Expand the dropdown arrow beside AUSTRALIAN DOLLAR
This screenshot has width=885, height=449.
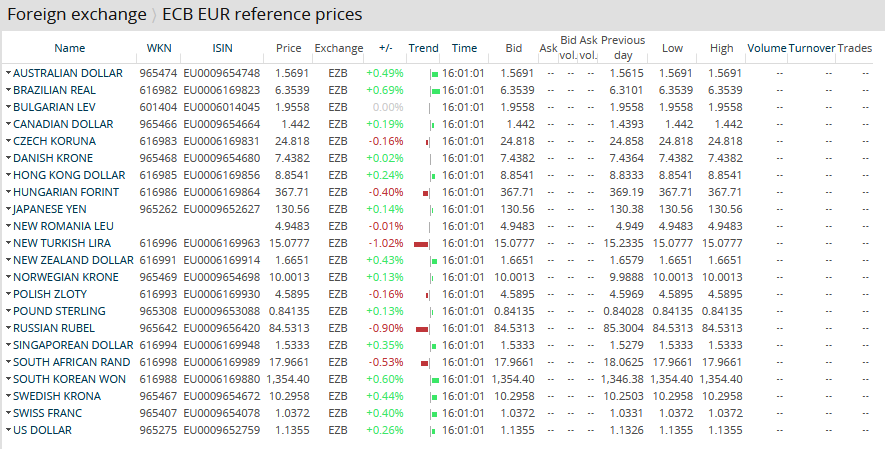tap(8, 74)
